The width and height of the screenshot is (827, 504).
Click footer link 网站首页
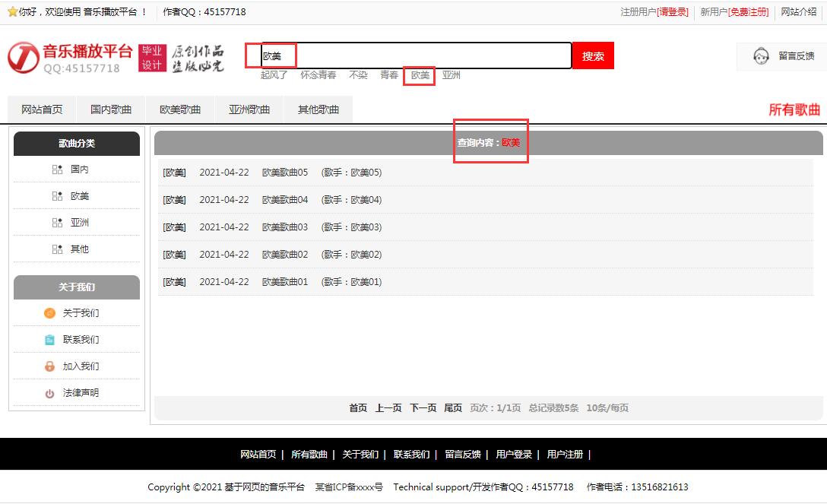(x=258, y=455)
